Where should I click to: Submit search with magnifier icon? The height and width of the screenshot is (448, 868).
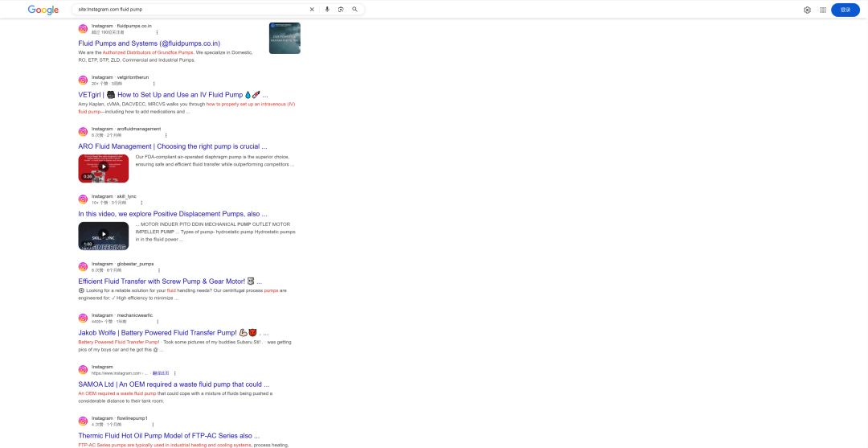(x=355, y=10)
